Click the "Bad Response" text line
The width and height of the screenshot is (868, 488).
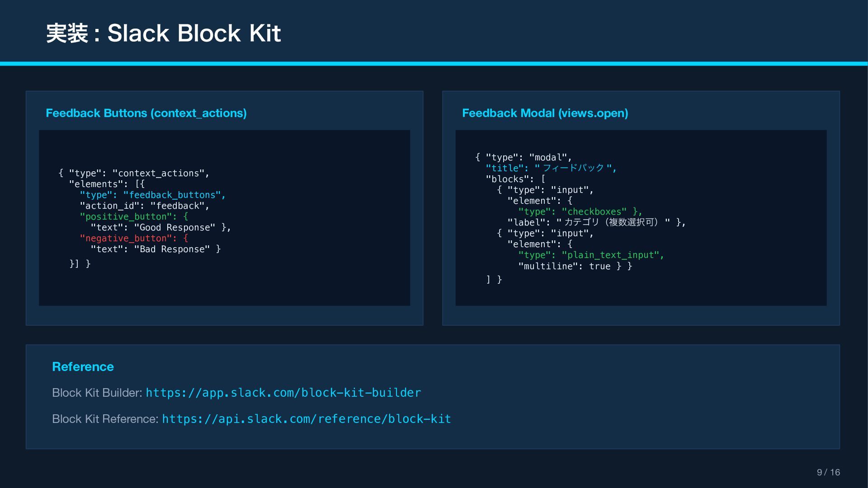click(x=155, y=249)
